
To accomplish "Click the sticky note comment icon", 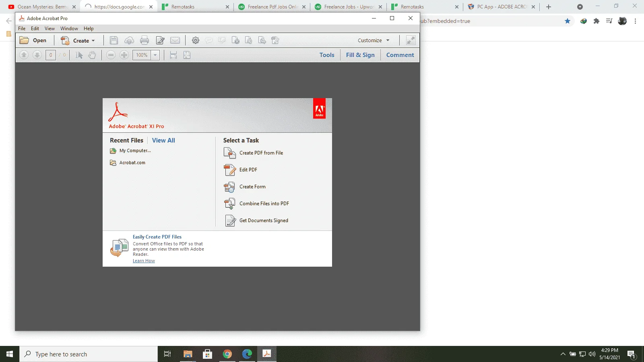I will [x=209, y=40].
